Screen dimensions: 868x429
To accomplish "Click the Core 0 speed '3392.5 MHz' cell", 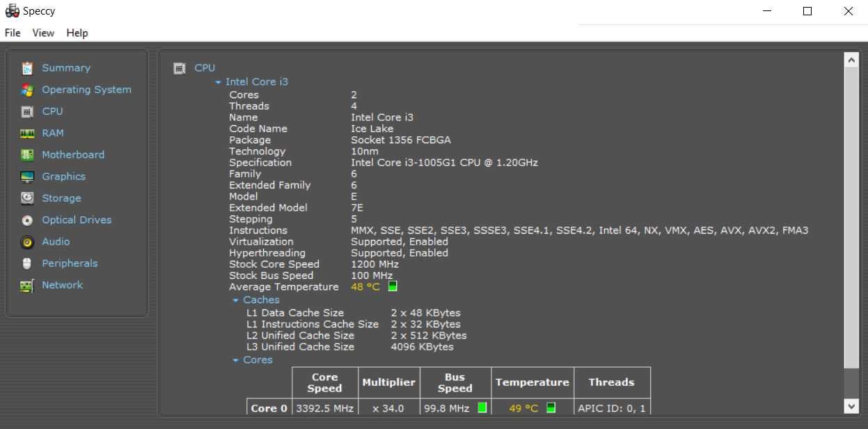I will point(324,408).
